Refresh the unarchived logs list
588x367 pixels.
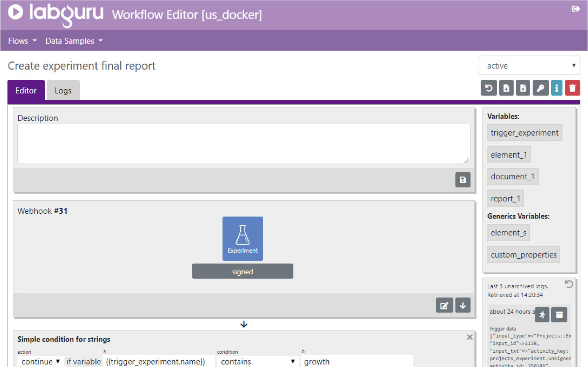click(569, 284)
